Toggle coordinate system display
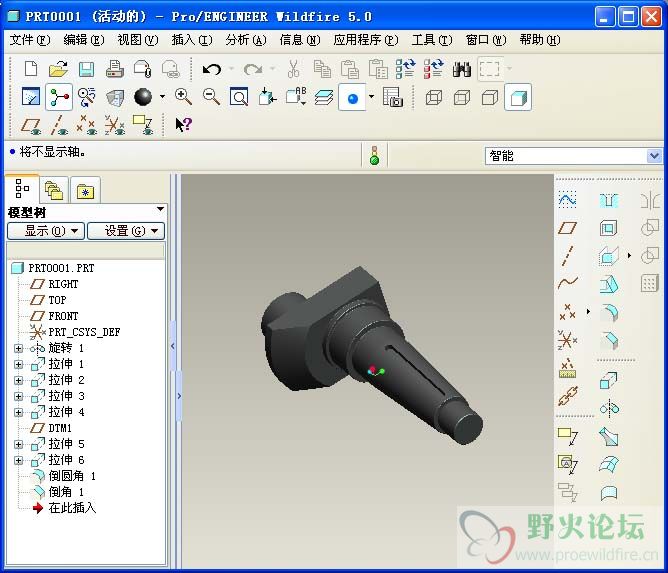Viewport: 668px width, 573px height. click(x=115, y=125)
